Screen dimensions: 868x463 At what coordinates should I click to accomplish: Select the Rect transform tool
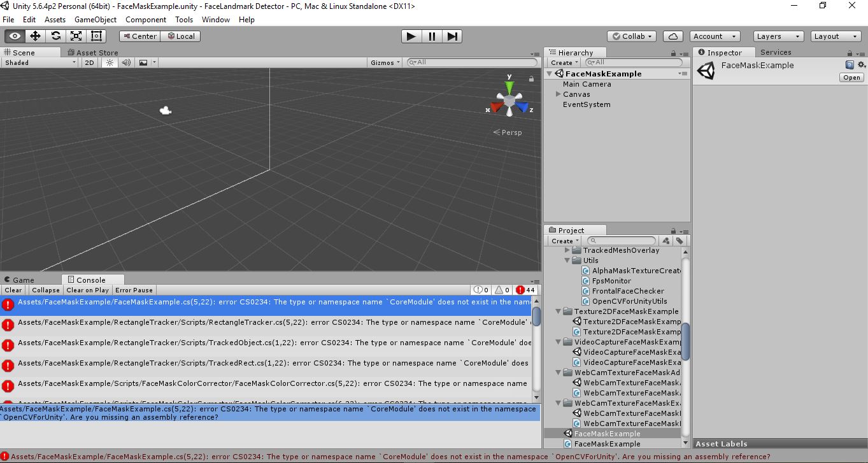97,36
